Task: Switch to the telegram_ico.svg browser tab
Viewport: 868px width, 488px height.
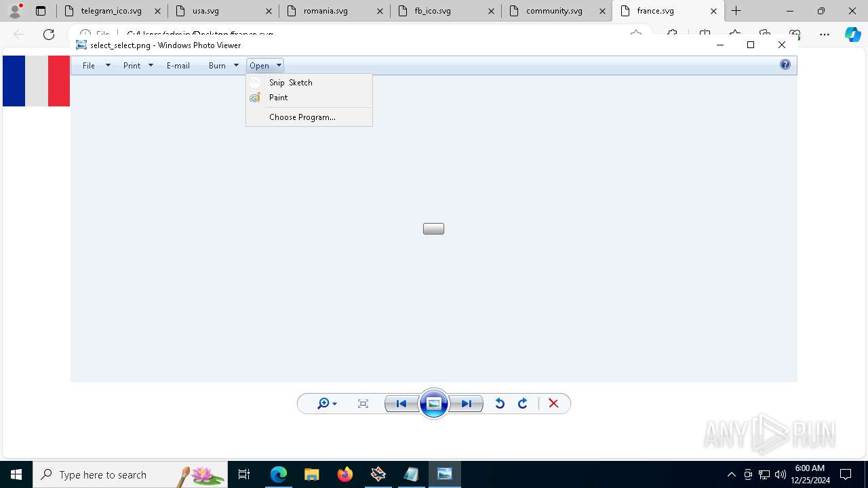Action: click(x=111, y=11)
